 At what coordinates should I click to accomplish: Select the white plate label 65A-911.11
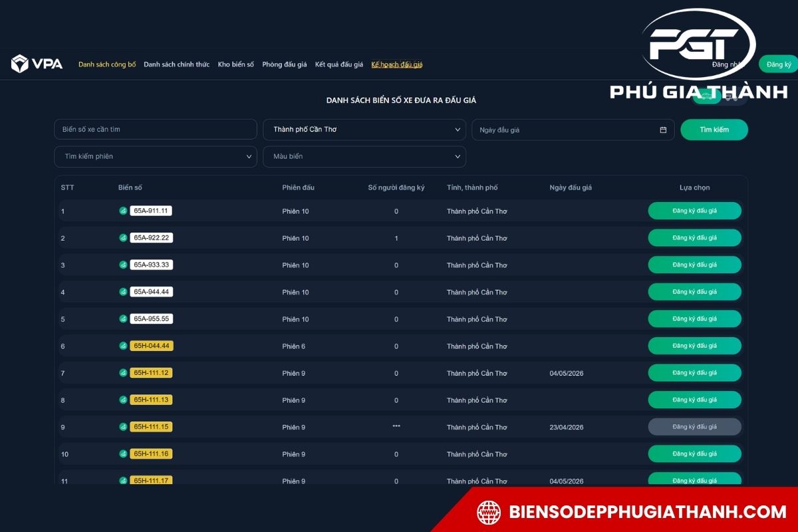click(151, 211)
